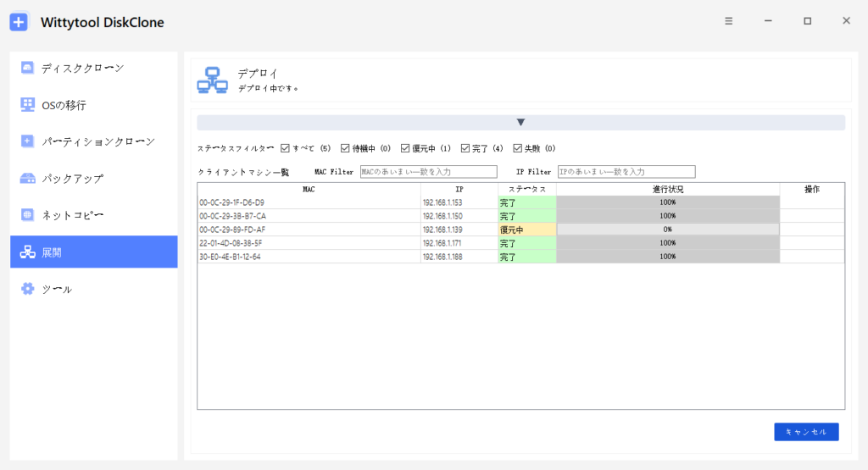Click the ディスククローン sidebar icon

pos(27,68)
